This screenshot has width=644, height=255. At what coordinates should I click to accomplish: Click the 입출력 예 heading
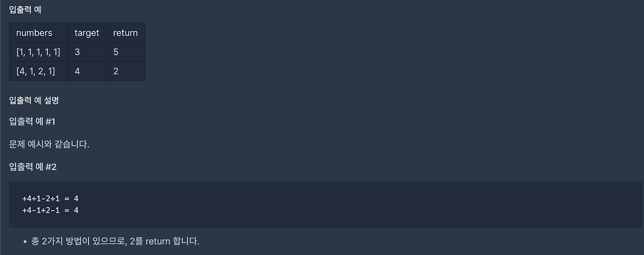point(25,9)
